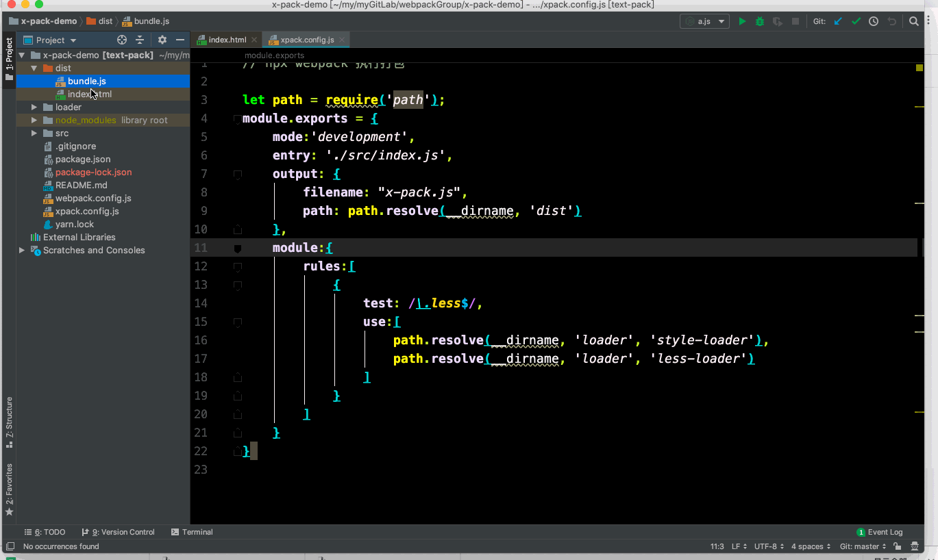Screen dimensions: 938x560
Task: Click the grey Stop square icon
Action: 795,21
